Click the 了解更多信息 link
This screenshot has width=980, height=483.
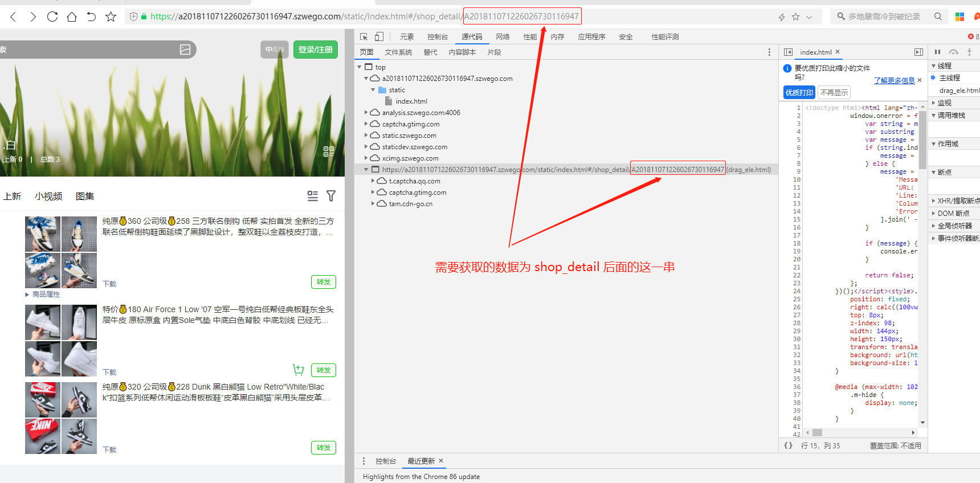(894, 81)
